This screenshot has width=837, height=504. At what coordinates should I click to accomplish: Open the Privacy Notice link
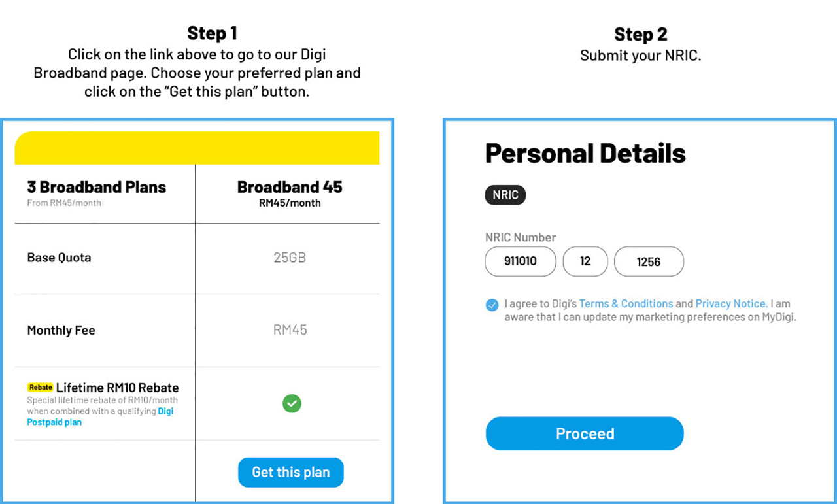pyautogui.click(x=730, y=303)
